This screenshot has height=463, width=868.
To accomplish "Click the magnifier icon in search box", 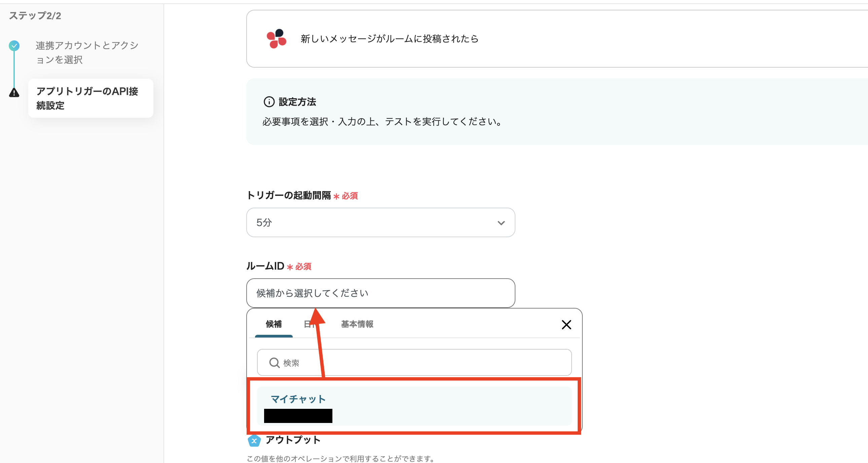I will click(274, 363).
